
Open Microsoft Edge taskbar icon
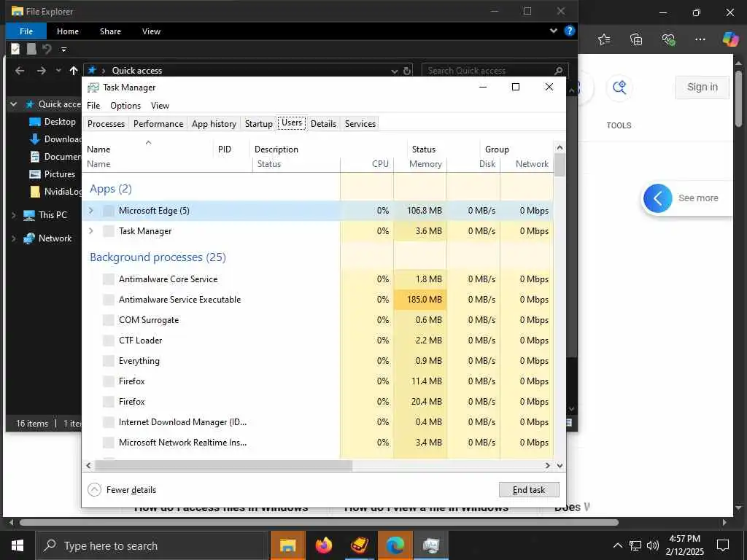coord(395,545)
